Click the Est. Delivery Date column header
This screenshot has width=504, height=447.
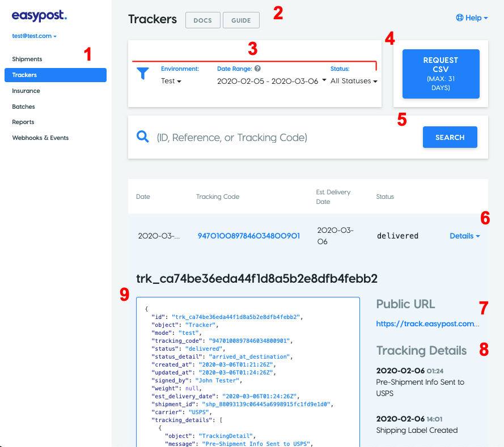(x=333, y=197)
